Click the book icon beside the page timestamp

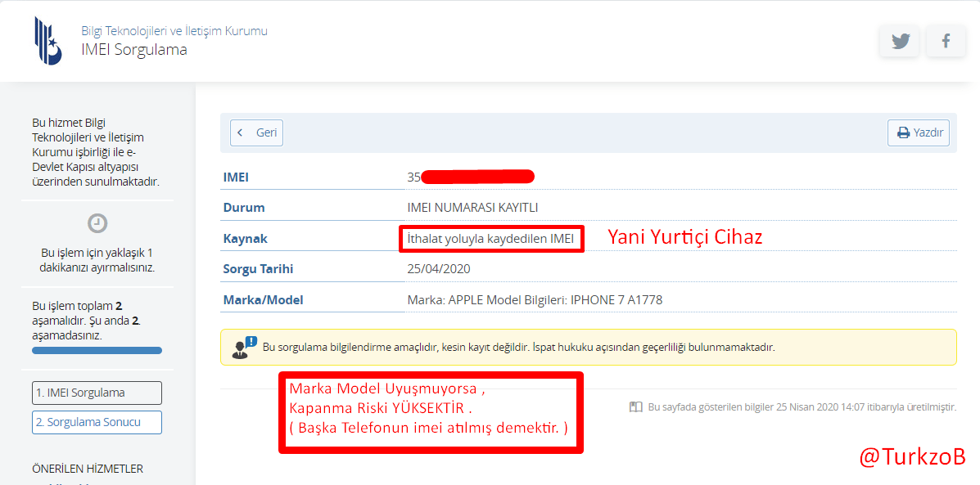click(635, 407)
